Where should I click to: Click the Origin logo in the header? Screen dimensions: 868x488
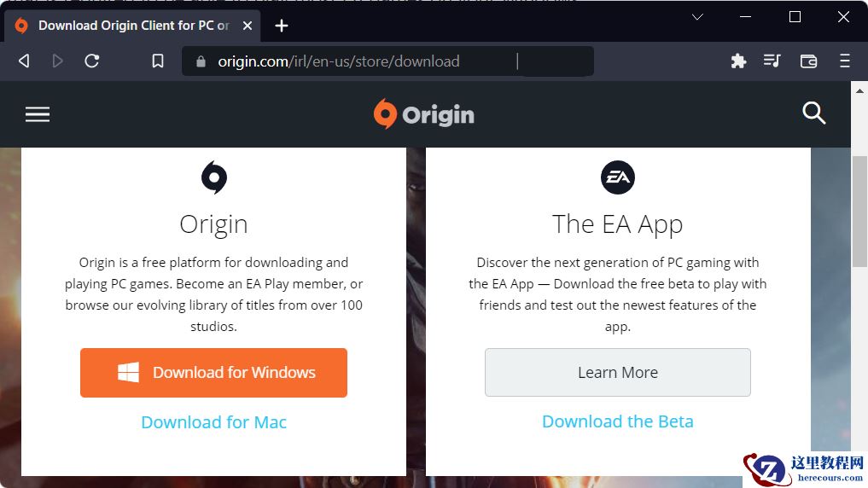click(424, 114)
